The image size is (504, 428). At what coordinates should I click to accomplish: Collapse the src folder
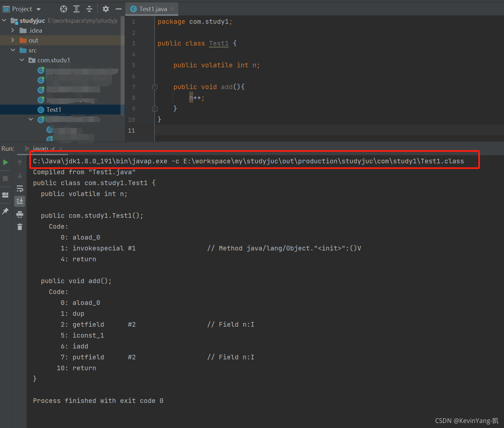coord(13,50)
